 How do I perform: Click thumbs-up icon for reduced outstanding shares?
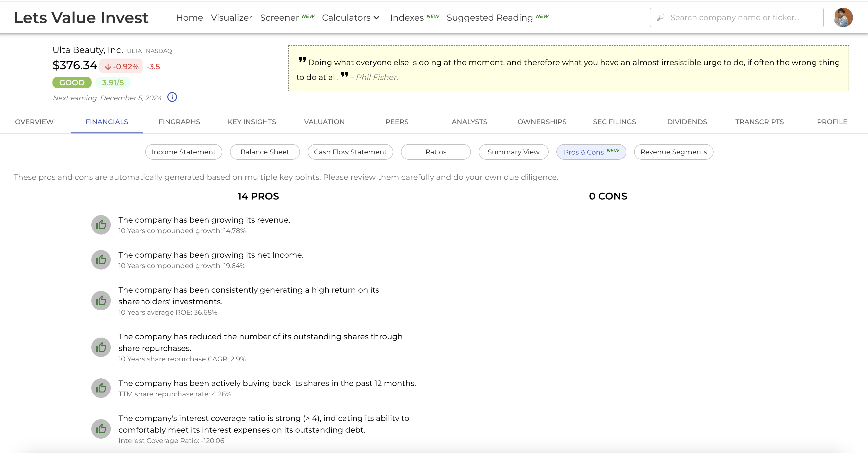click(101, 348)
